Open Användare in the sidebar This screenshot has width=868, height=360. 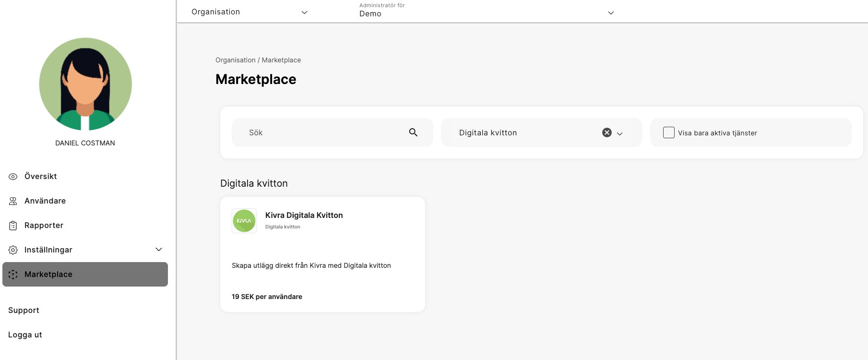point(85,201)
